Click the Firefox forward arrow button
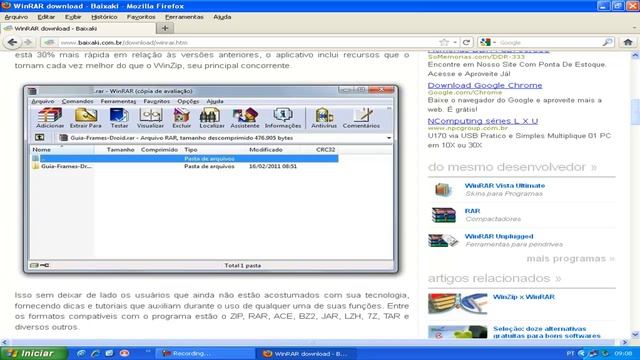Image resolution: width=640 pixels, height=360 pixels. 28,42
